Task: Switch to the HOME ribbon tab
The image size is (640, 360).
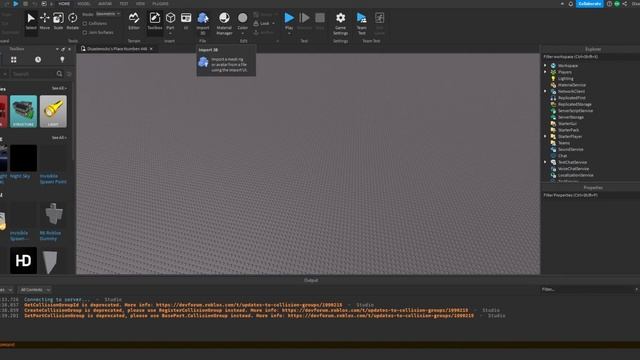Action: click(64, 4)
